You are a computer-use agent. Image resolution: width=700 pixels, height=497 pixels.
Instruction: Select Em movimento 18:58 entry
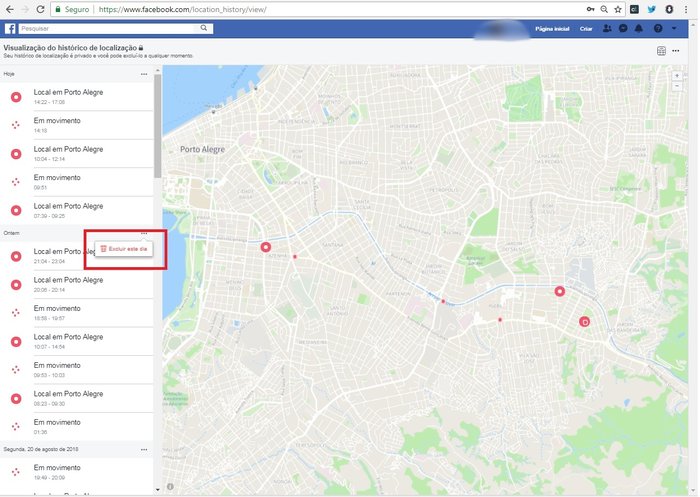pyautogui.click(x=77, y=313)
